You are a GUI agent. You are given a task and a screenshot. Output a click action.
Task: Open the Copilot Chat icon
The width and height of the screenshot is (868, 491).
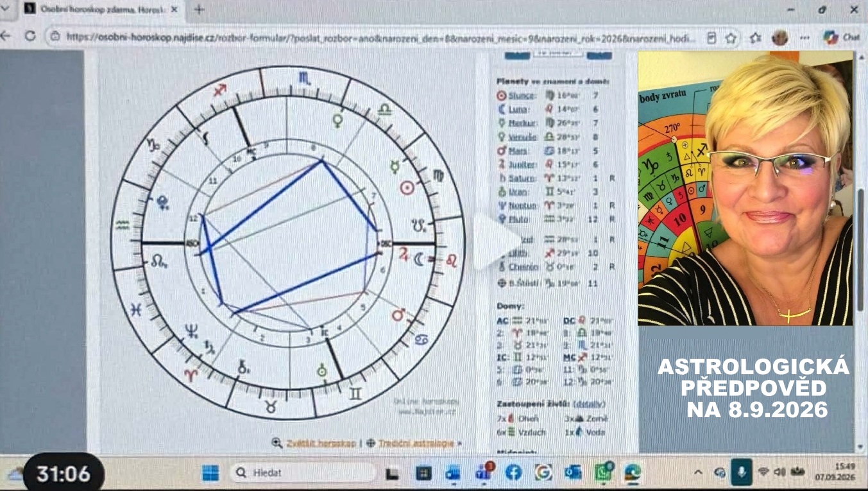(841, 37)
